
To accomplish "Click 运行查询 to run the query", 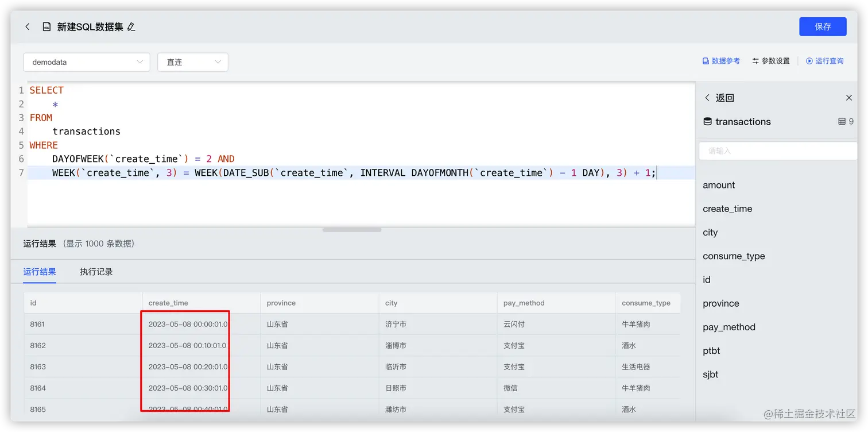I will click(x=825, y=61).
